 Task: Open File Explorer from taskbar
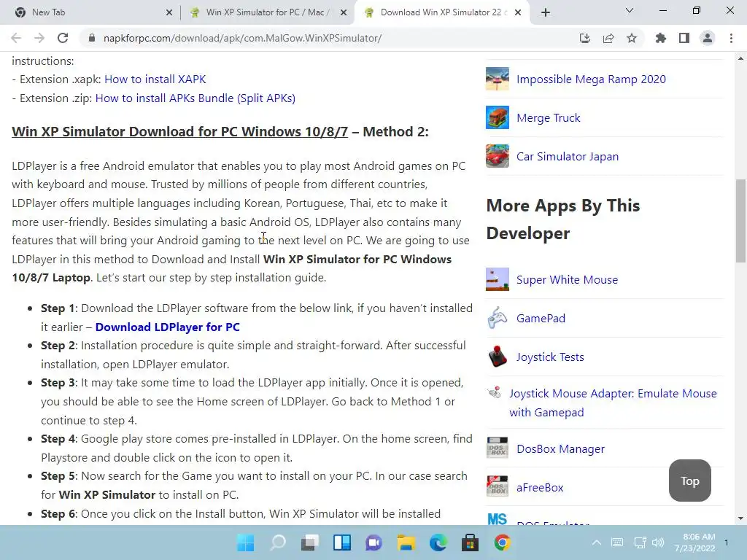click(x=406, y=542)
